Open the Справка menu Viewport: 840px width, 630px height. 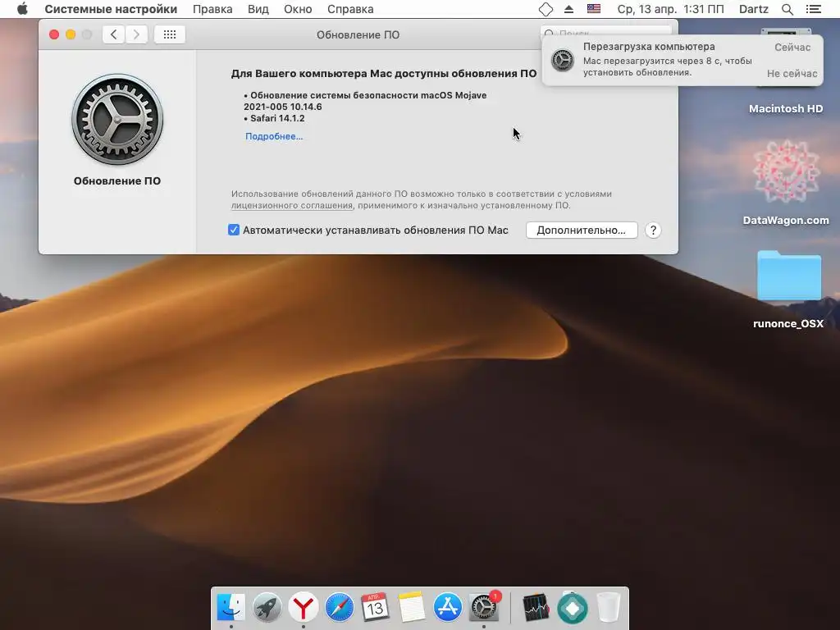[x=350, y=9]
